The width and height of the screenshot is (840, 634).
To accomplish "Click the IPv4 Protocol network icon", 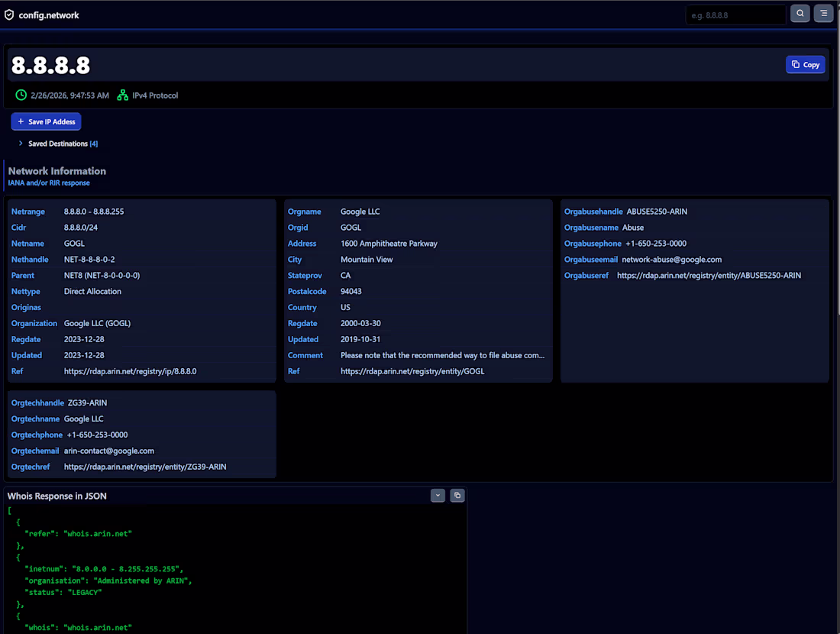I will [123, 95].
